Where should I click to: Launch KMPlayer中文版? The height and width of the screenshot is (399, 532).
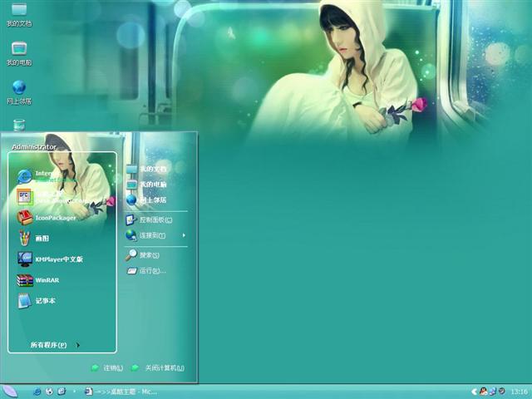[x=50, y=259]
